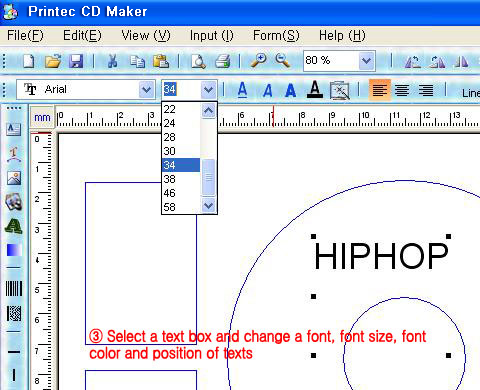
Task: Toggle right text alignment
Action: click(x=426, y=90)
